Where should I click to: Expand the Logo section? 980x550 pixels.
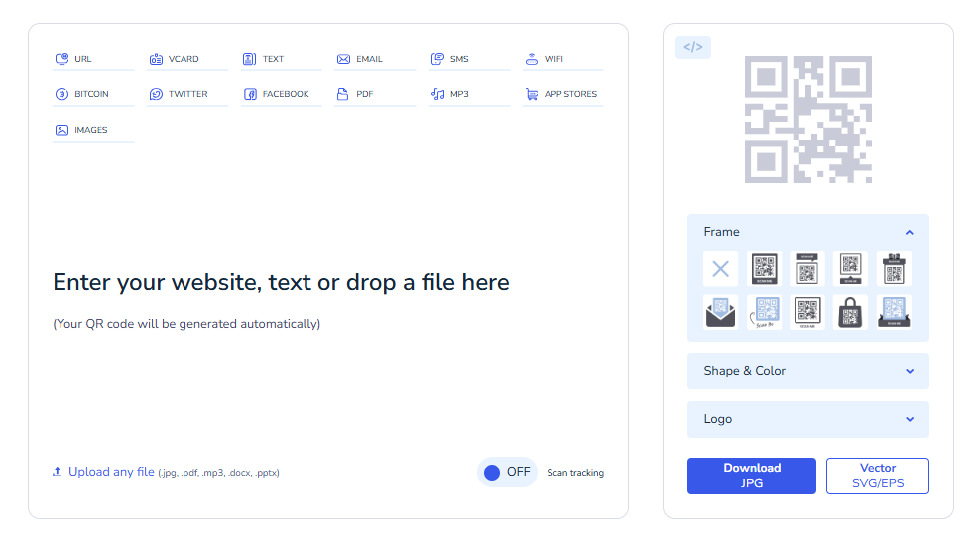[x=808, y=419]
